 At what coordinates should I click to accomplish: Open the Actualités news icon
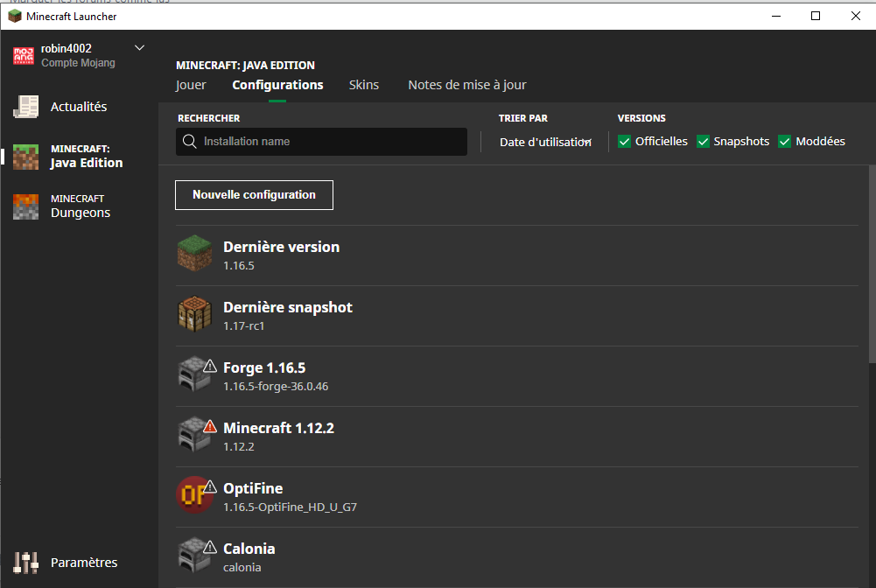25,107
